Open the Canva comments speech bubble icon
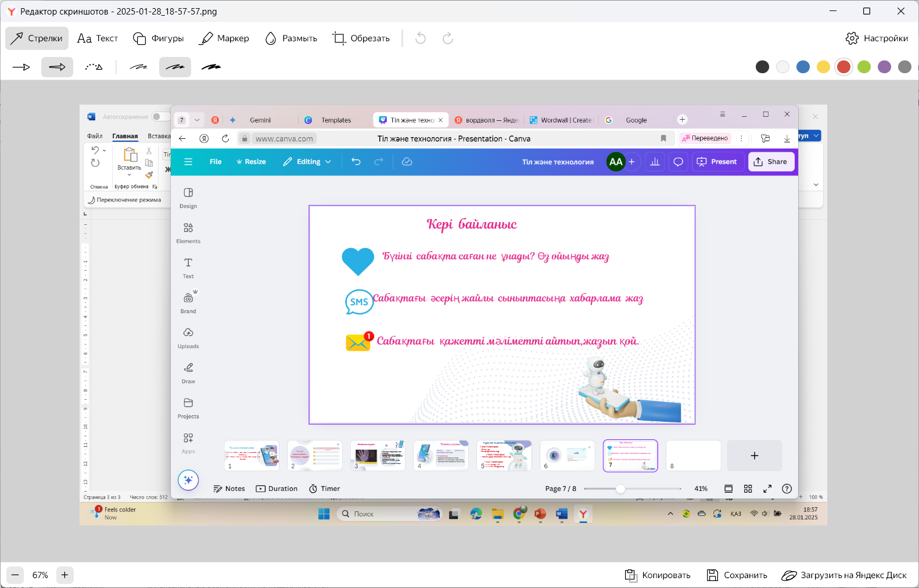The image size is (919, 588). [678, 162]
